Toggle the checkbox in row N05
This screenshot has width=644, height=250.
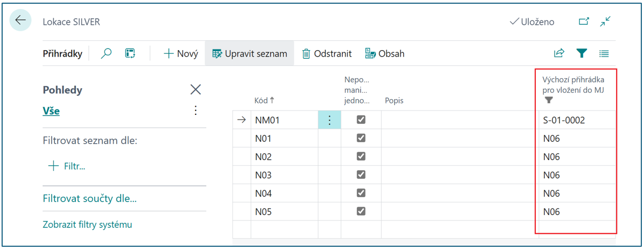pos(361,212)
